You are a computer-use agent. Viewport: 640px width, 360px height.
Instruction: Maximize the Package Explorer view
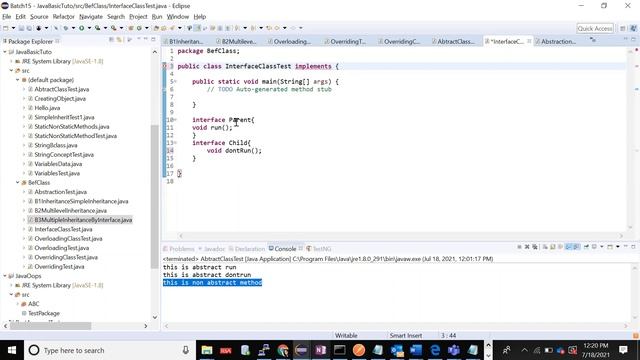pos(153,39)
